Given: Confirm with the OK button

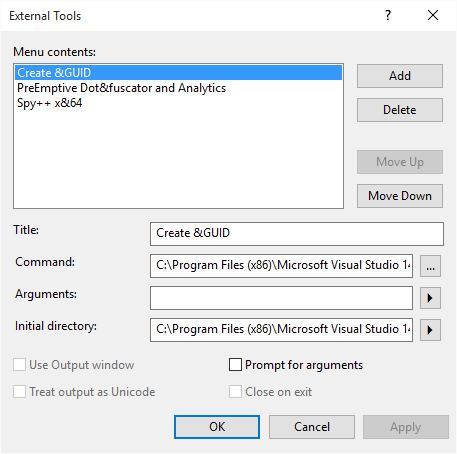Looking at the screenshot, I should point(217,427).
